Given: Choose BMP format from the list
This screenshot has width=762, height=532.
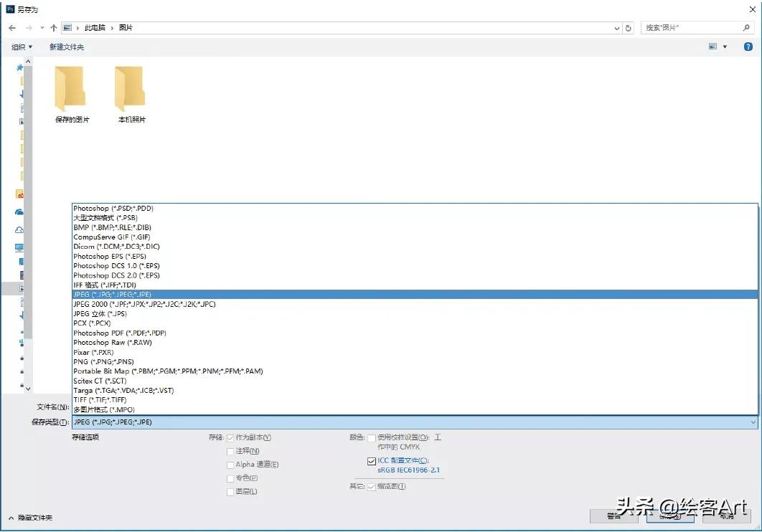Looking at the screenshot, I should tap(415, 227).
